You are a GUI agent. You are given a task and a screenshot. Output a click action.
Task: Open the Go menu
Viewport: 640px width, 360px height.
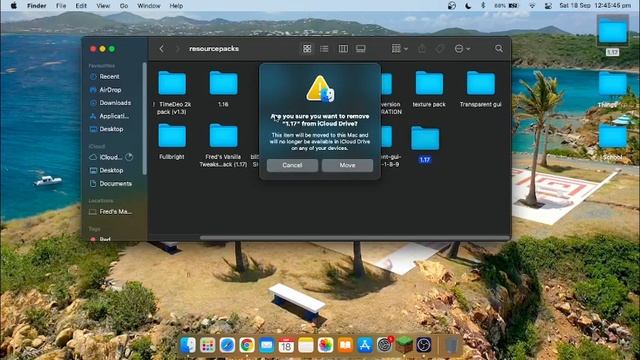[x=124, y=6]
